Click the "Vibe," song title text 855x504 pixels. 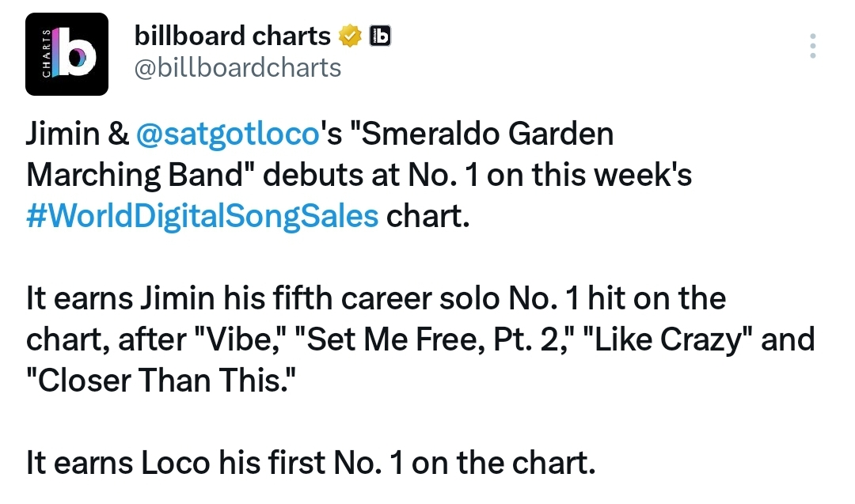pos(240,339)
